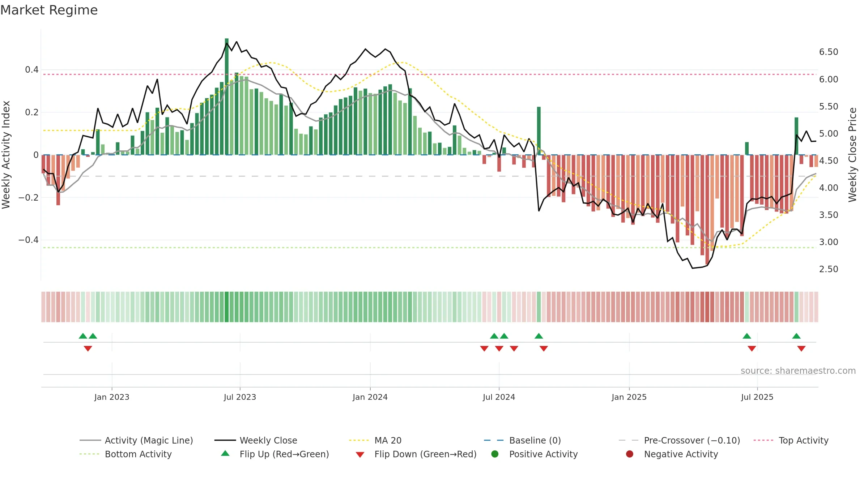Toggle Weekly Close legend entry

pyautogui.click(x=256, y=440)
